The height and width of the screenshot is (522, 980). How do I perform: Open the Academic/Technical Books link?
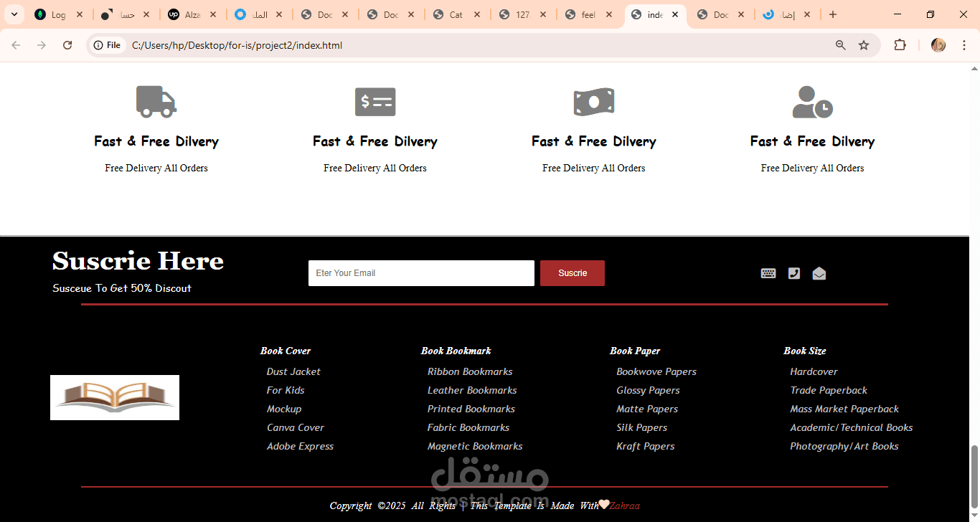pyautogui.click(x=852, y=427)
